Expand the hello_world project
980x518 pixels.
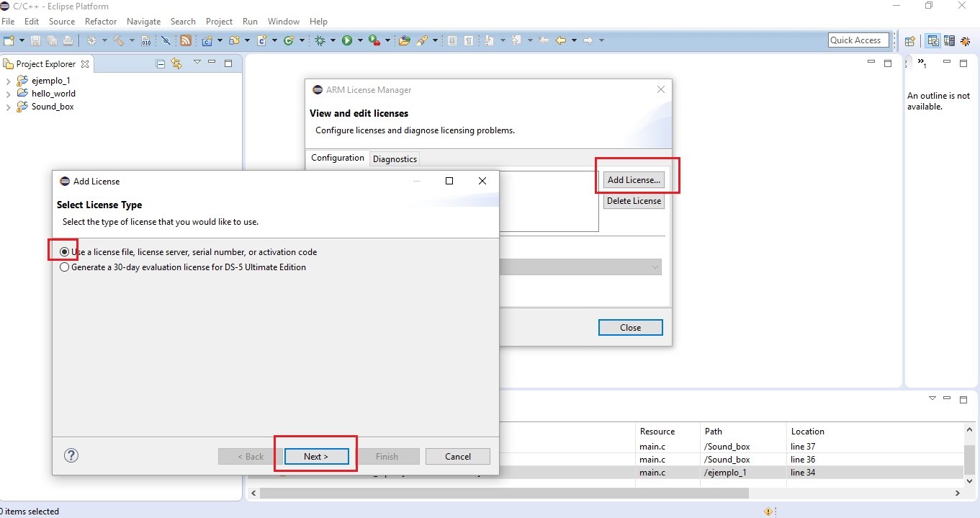pos(8,94)
